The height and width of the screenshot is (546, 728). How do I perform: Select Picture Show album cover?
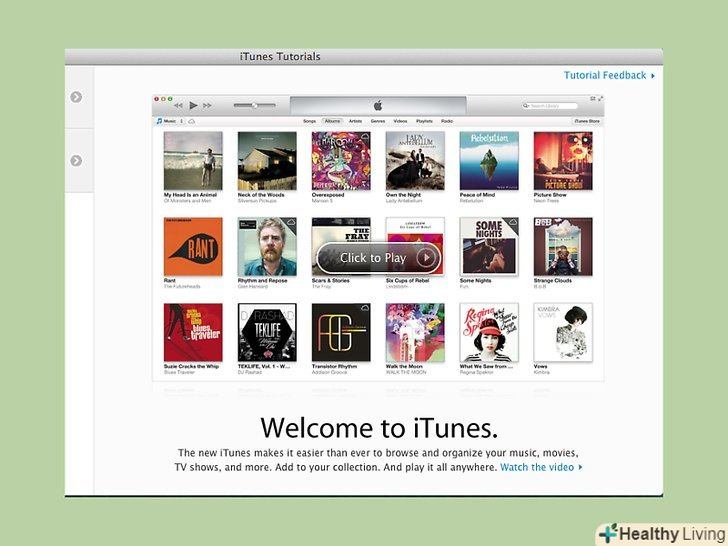pos(563,161)
